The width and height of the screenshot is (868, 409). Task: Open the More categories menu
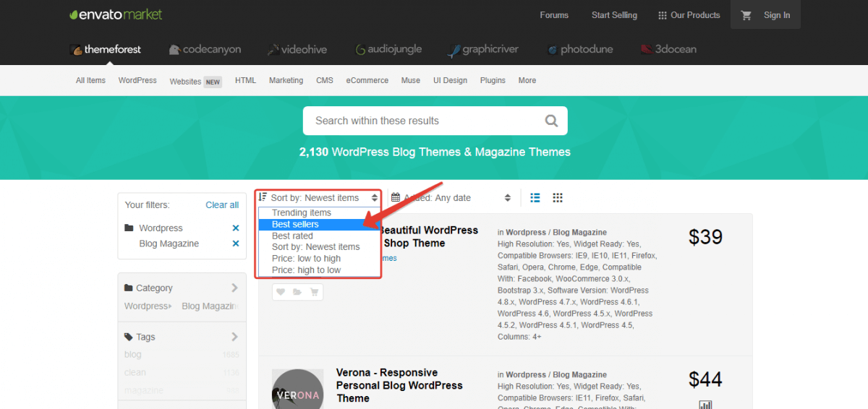[x=527, y=80]
